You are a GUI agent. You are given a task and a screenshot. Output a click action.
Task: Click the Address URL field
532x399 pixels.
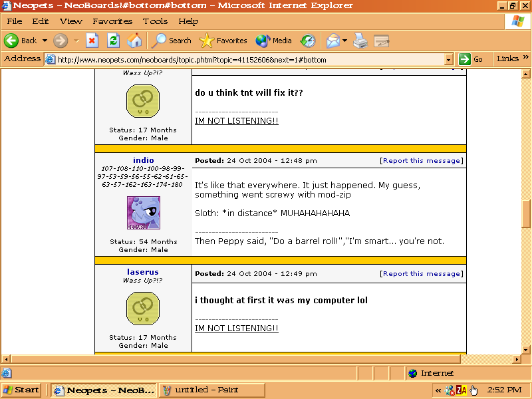[250, 60]
